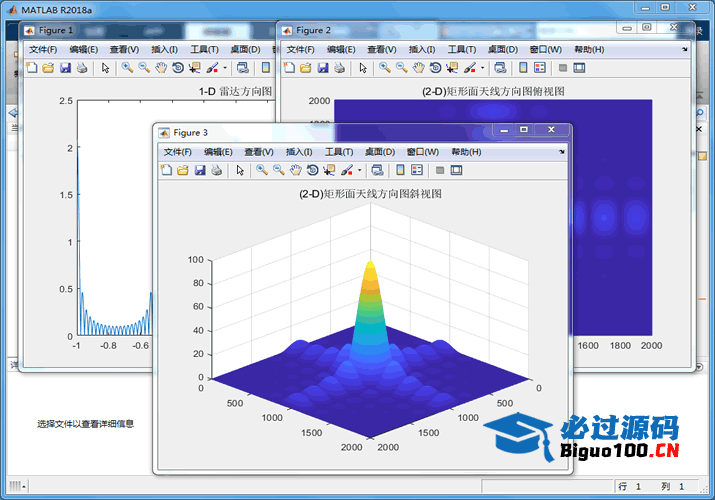Toggle Insert Colorbar in Figure 2

[523, 68]
